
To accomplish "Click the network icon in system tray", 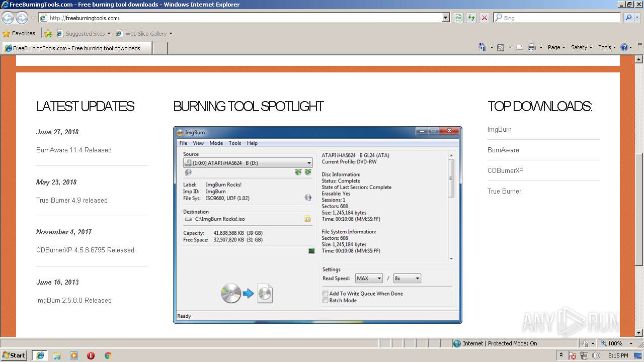I will (584, 356).
